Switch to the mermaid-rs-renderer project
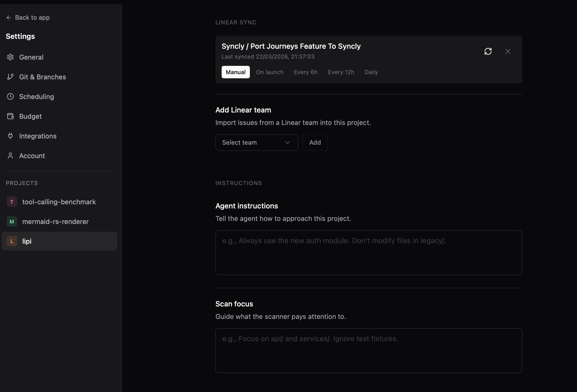 click(55, 221)
